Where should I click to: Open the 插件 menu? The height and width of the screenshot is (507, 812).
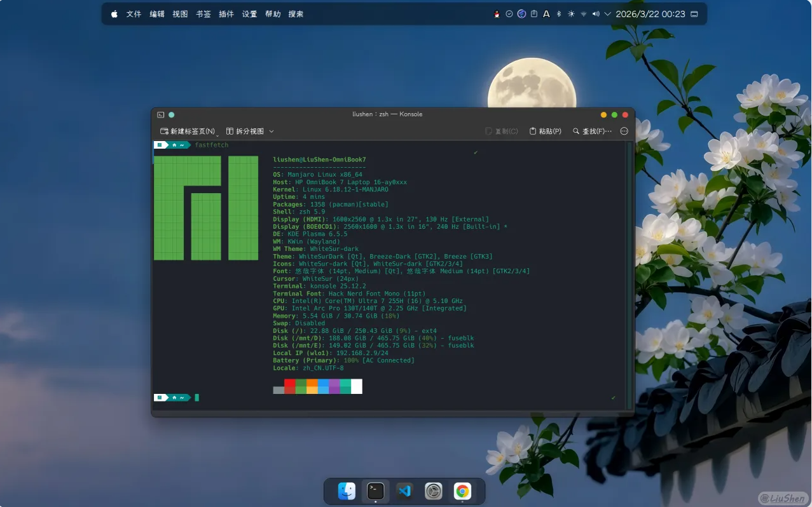tap(226, 14)
